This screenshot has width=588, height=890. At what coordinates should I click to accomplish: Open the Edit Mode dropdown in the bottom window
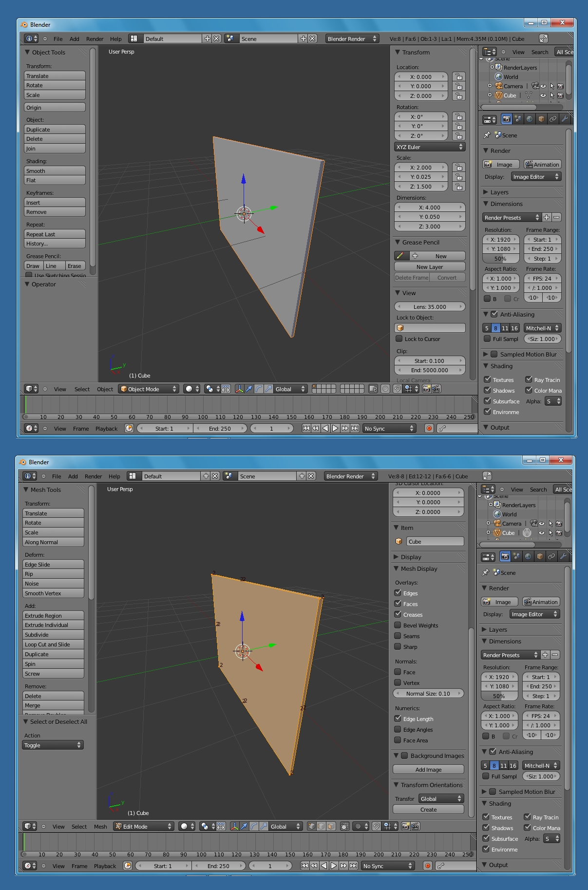click(x=144, y=826)
